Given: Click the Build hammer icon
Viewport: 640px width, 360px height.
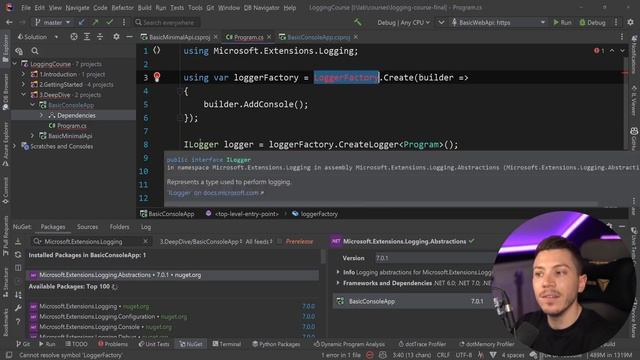Looking at the screenshot, I should tap(358, 22).
